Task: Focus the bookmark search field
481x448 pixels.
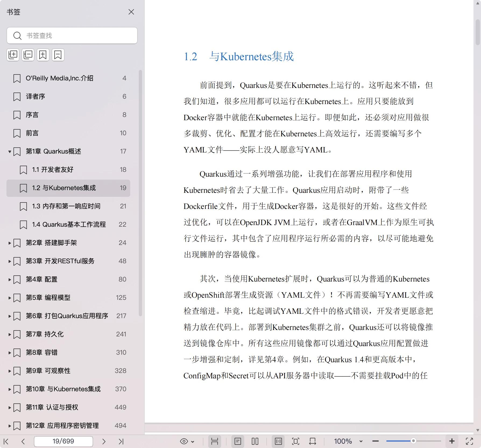Action: pyautogui.click(x=72, y=35)
